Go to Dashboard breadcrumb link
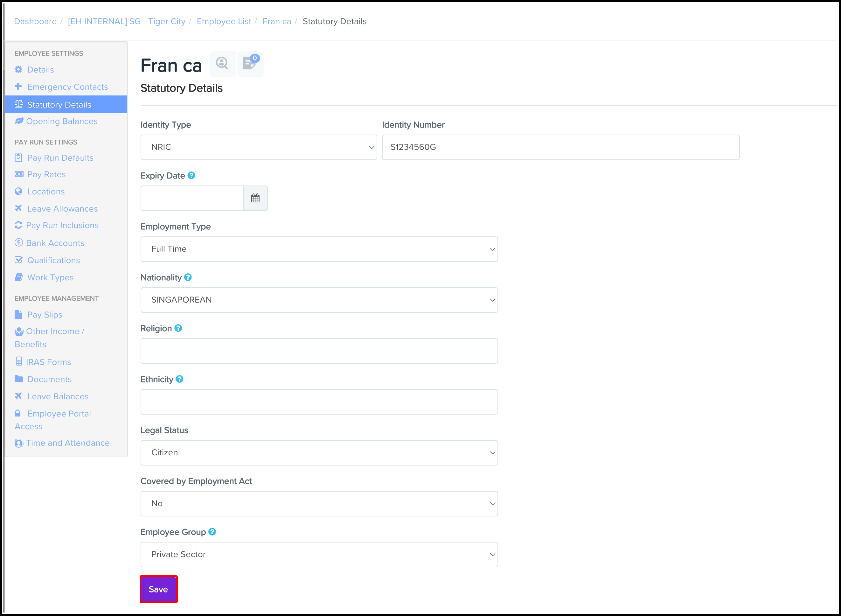Image resolution: width=841 pixels, height=616 pixels. click(x=35, y=21)
